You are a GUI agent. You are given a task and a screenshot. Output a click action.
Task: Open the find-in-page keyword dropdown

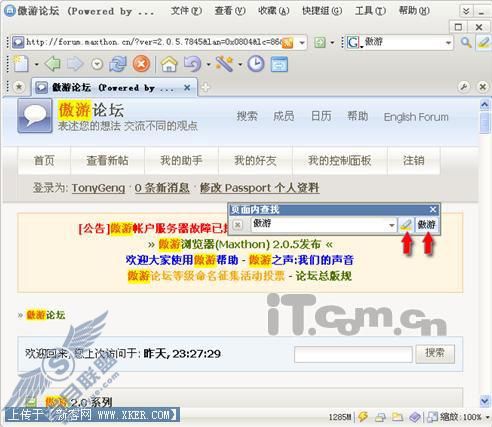pyautogui.click(x=392, y=226)
